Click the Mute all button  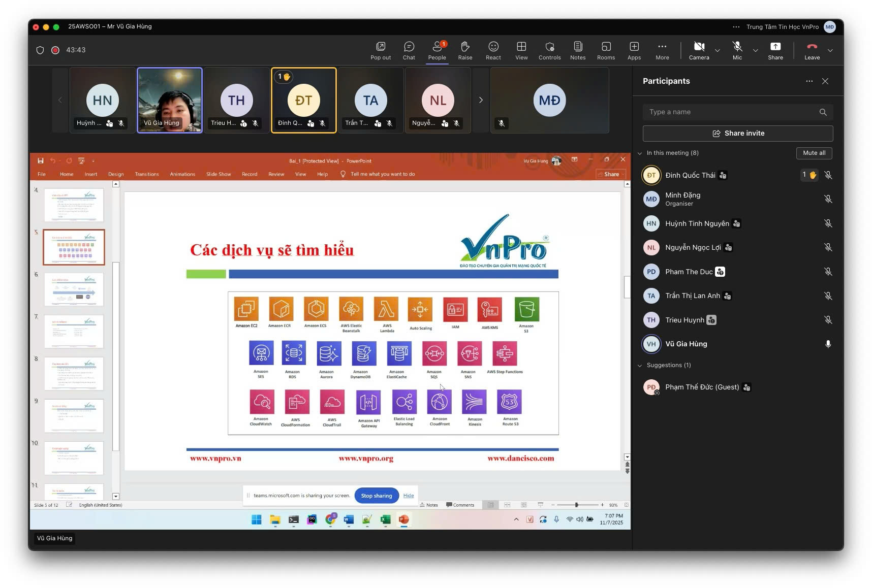point(814,153)
